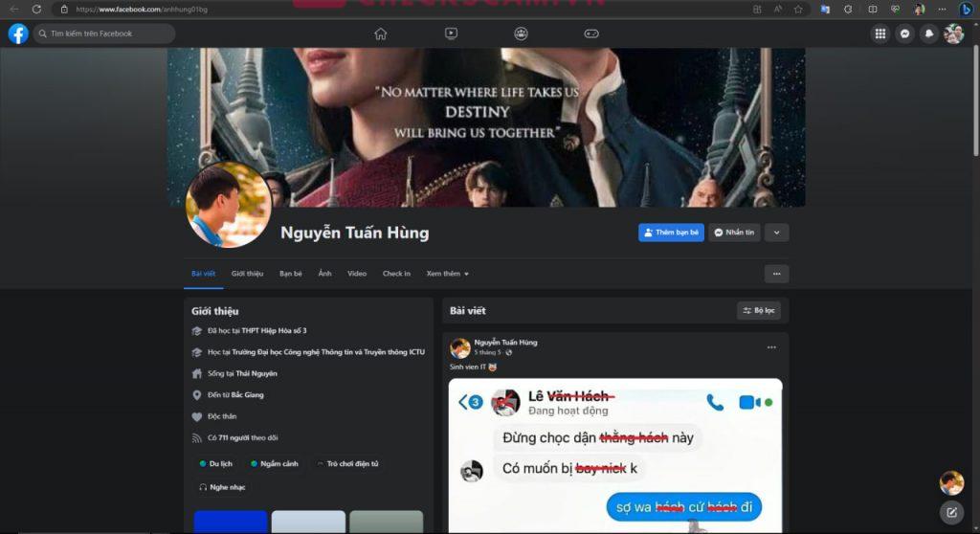
Task: Bookmark this page with the star icon
Action: (798, 9)
